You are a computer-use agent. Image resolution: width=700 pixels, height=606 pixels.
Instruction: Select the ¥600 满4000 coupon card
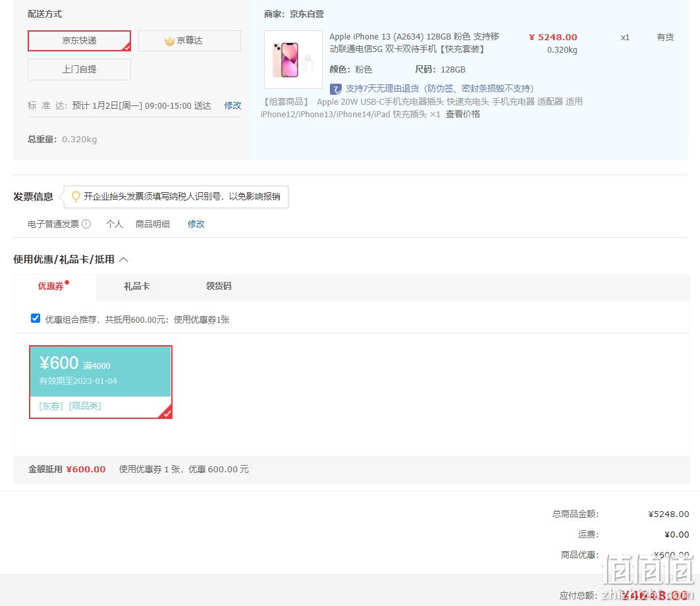tap(101, 382)
